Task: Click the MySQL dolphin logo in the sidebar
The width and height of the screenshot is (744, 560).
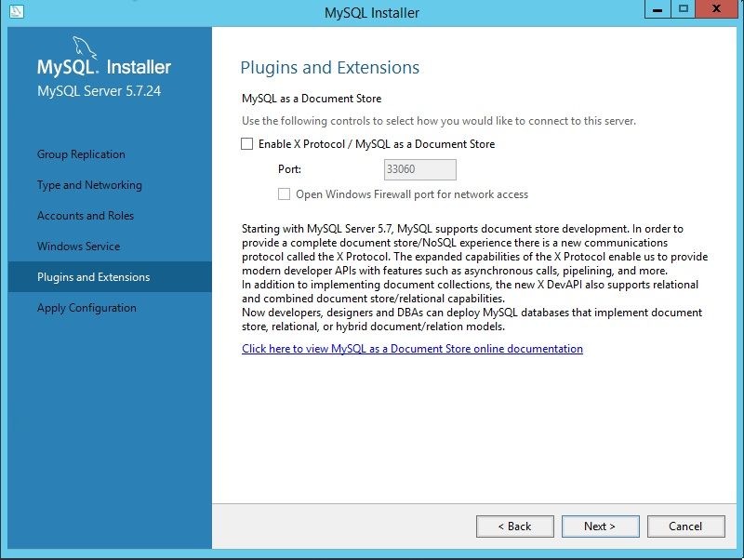Action: click(x=85, y=47)
